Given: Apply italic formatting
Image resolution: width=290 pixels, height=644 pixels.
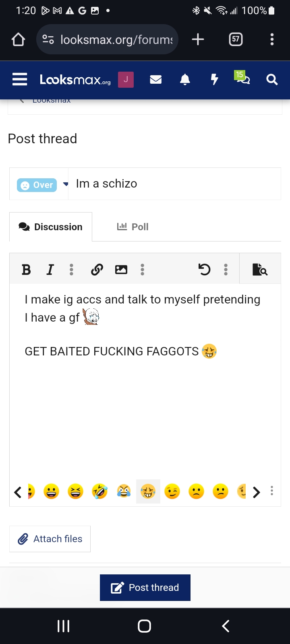Looking at the screenshot, I should coord(50,269).
